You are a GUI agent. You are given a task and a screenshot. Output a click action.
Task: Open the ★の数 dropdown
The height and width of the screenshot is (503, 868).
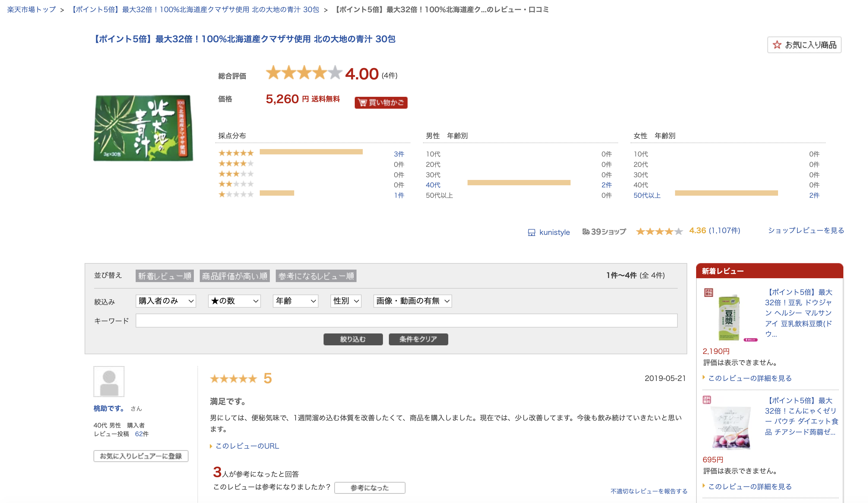[x=234, y=301]
